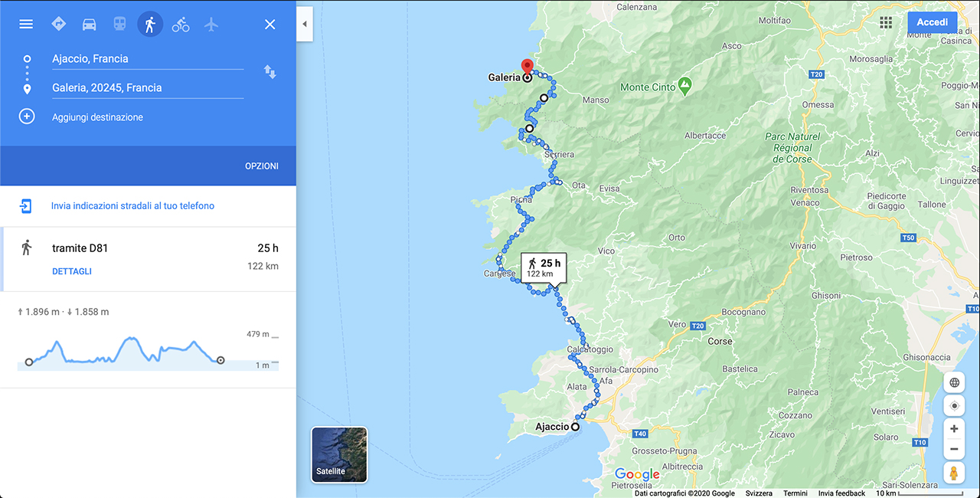Screen dimensions: 980x498
Task: Select the driving travel mode
Action: 89,24
